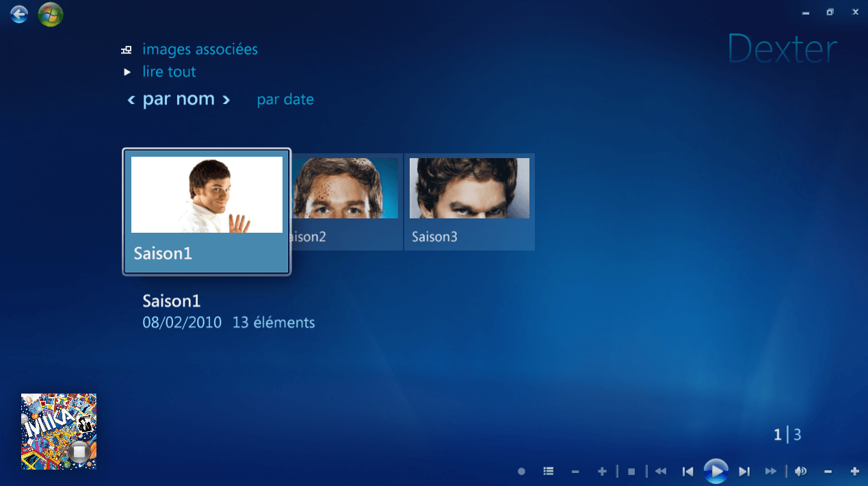Viewport: 868px width, 486px height.
Task: Select the 'par nom' sort tab
Action: (x=179, y=99)
